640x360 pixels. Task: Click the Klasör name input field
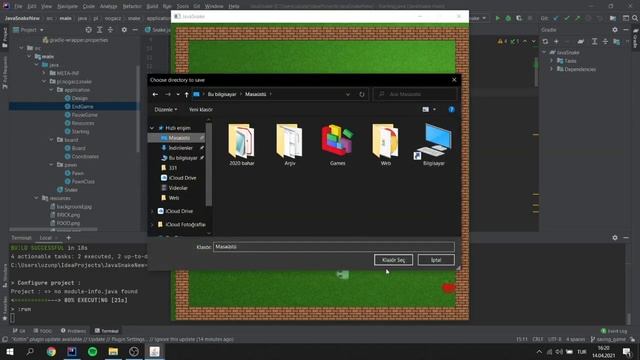(x=333, y=247)
